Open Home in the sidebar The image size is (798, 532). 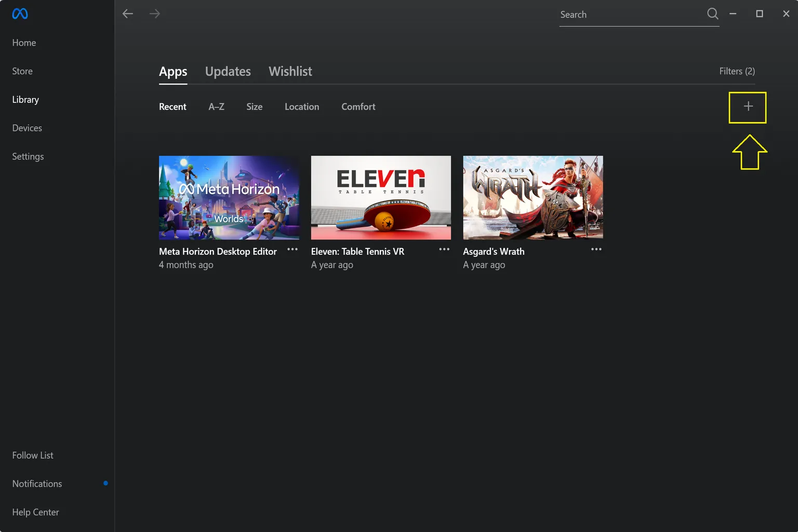(x=24, y=43)
